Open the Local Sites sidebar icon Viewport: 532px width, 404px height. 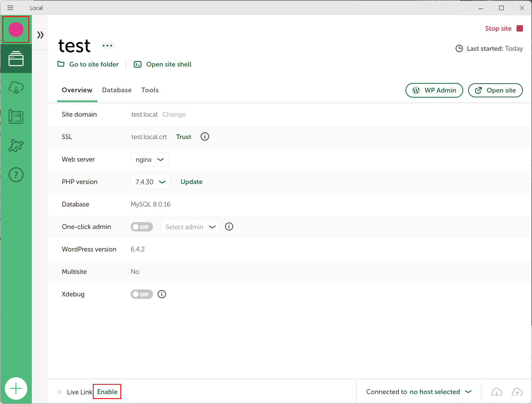coord(16,59)
